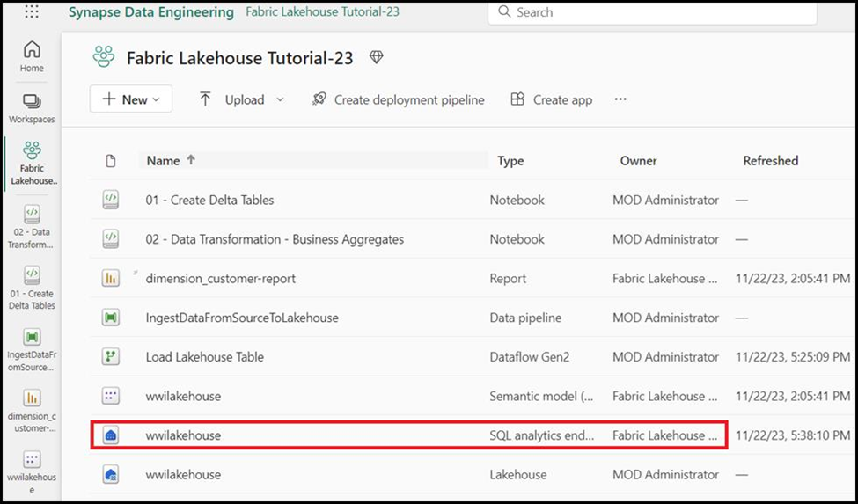This screenshot has width=858, height=504.
Task: Open the app launcher waffle icon
Action: click(x=32, y=11)
